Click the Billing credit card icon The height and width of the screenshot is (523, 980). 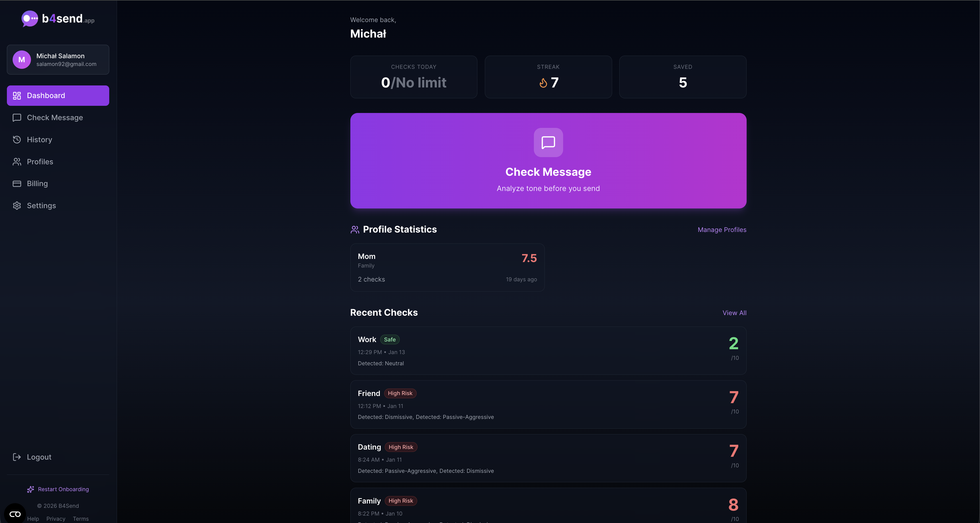(x=16, y=183)
